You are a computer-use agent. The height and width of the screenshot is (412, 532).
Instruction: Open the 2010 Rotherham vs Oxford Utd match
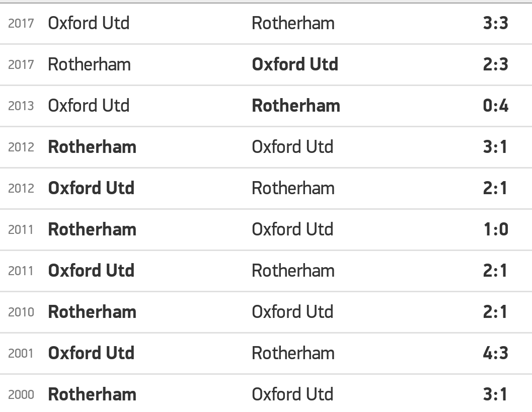pyautogui.click(x=266, y=312)
